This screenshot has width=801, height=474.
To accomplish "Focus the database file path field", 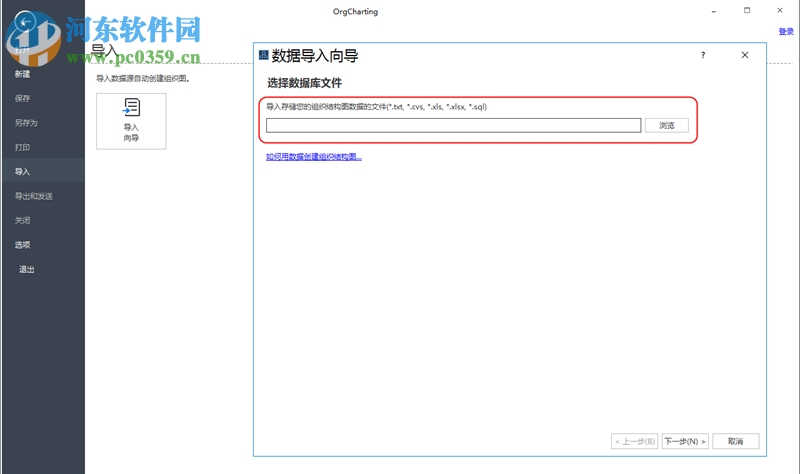I will tap(454, 126).
